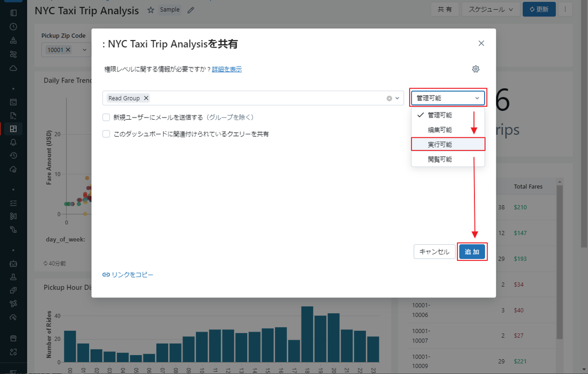Open the スケジュール dropdown button

coord(490,9)
